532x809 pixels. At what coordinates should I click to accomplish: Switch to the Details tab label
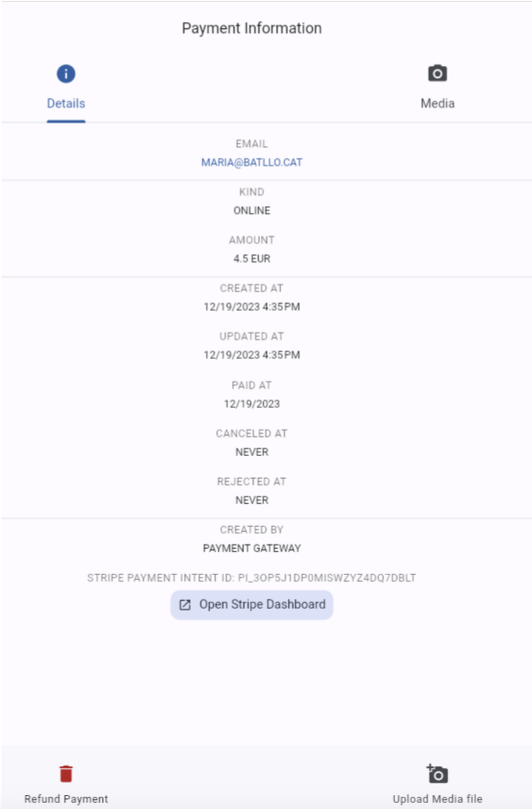(x=66, y=103)
